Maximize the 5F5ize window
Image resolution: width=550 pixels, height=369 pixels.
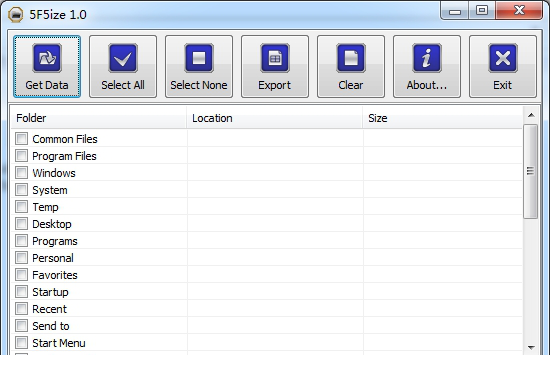click(x=482, y=11)
